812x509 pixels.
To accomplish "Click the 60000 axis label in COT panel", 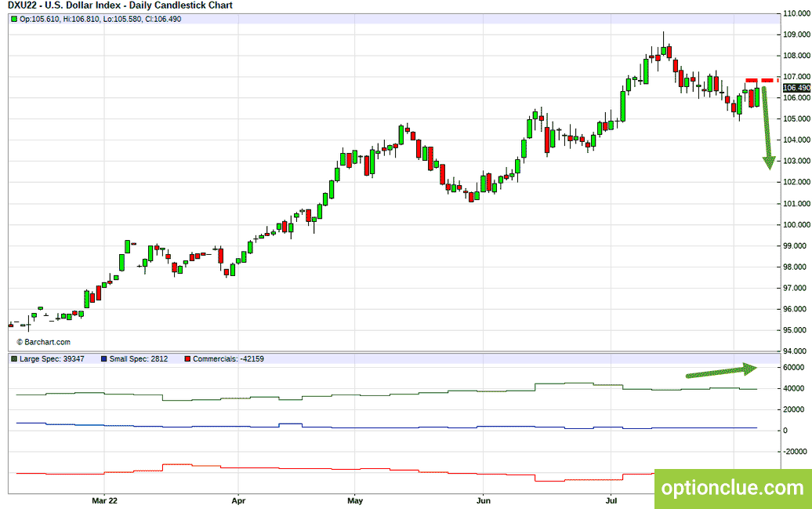I will pyautogui.click(x=794, y=368).
